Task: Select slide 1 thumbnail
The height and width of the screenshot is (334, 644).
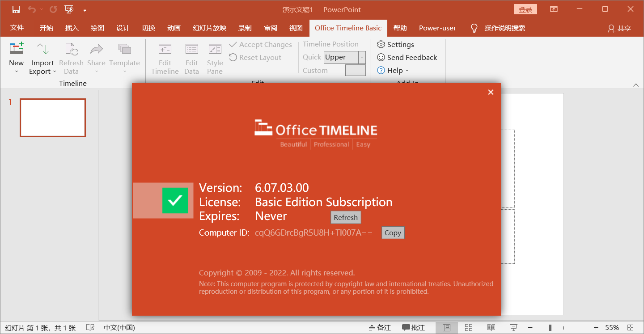Action: 53,118
